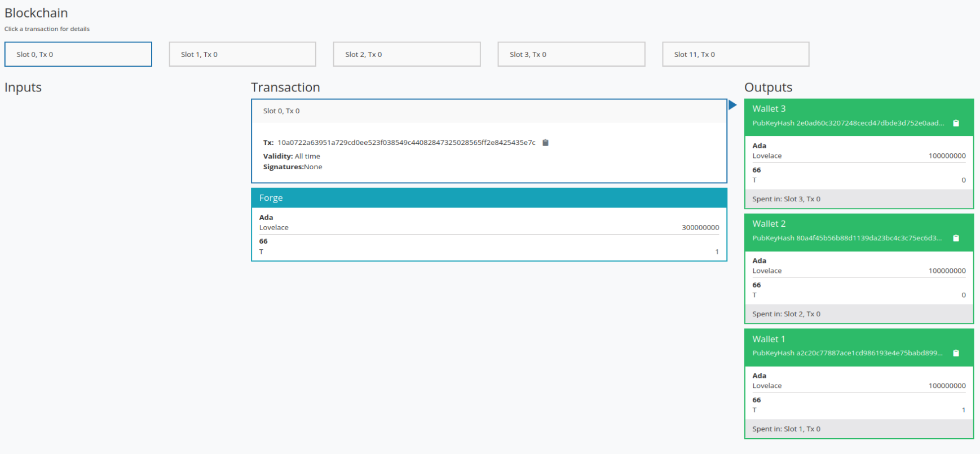
Task: Show the Slot 11, Tx 0 transaction
Action: coord(735,54)
